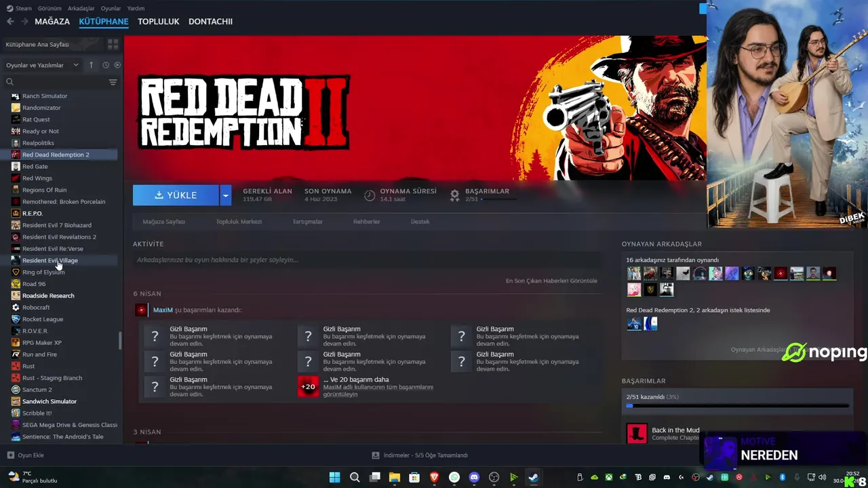Open Task View on taskbar
Screen dimensions: 868x488
(x=374, y=477)
